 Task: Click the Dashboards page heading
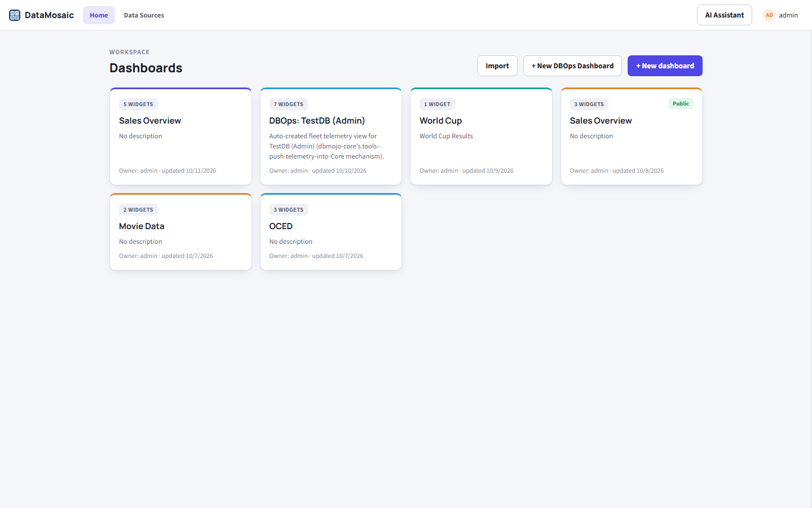coord(146,68)
